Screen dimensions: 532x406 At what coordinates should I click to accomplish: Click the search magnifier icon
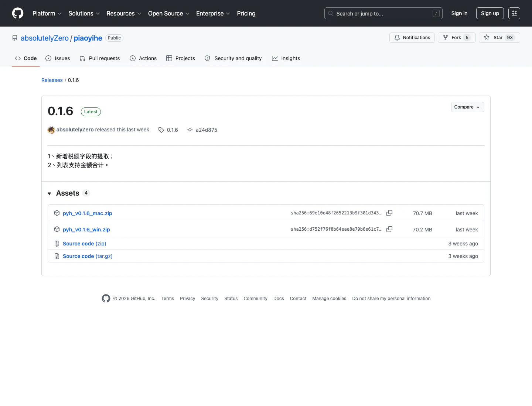331,13
